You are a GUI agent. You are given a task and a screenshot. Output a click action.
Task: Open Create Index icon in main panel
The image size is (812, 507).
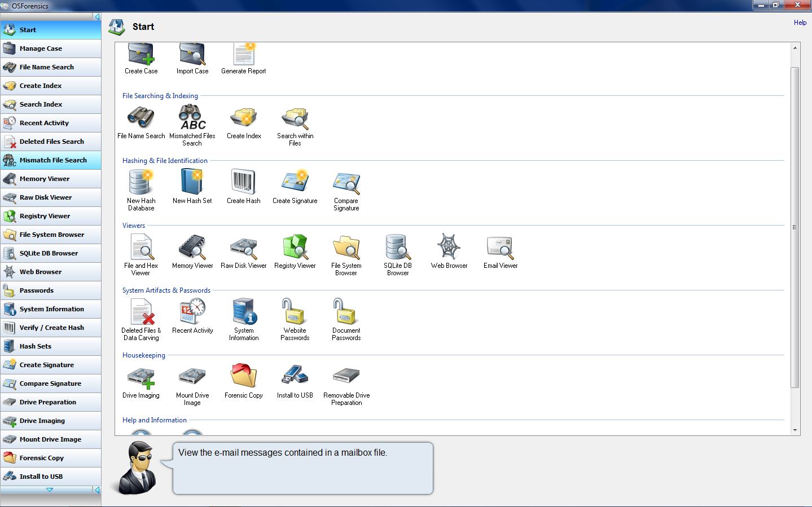tap(244, 117)
